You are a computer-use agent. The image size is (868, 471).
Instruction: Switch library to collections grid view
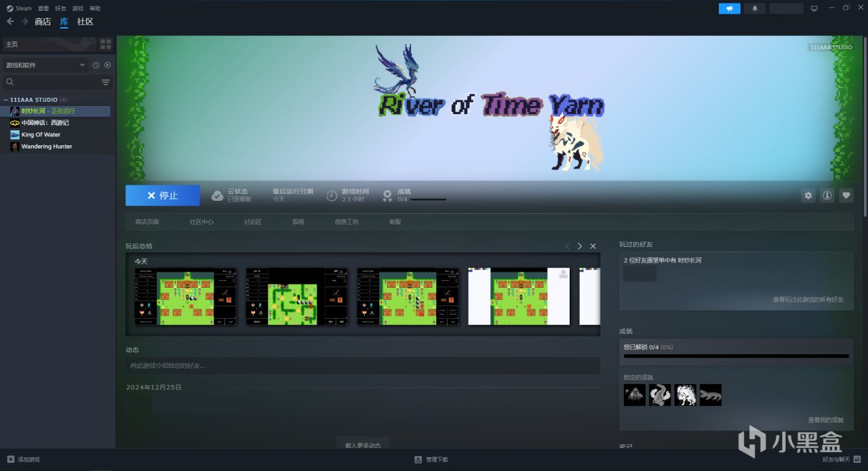[x=106, y=44]
